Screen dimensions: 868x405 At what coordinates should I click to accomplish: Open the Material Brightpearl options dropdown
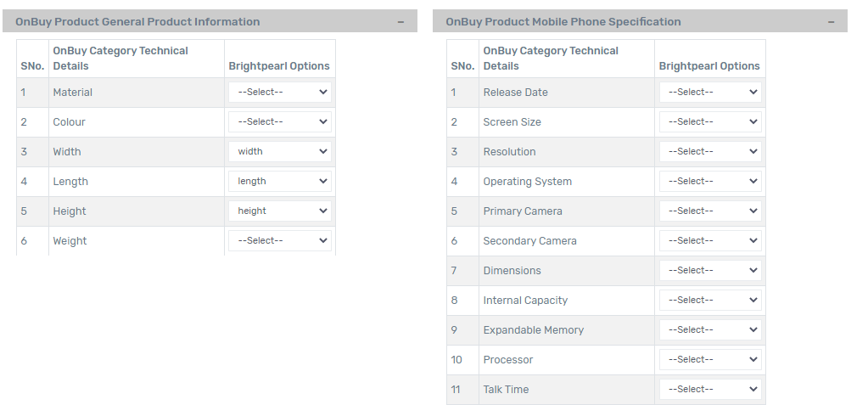tap(279, 93)
